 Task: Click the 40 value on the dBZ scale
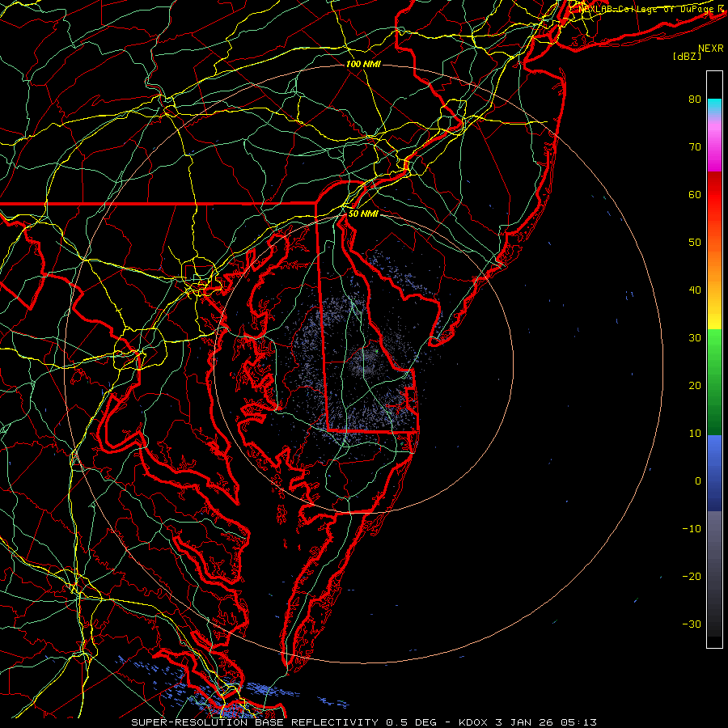(695, 290)
